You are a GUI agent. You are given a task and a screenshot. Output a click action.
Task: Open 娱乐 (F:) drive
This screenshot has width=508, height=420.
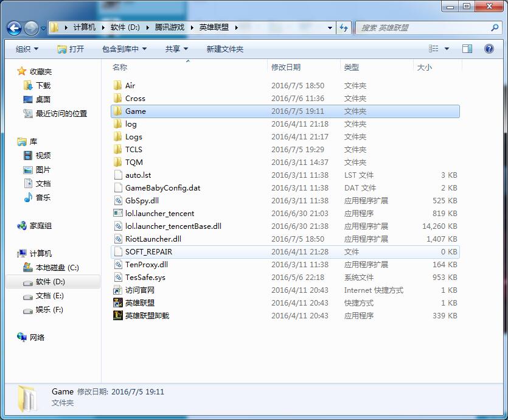tap(49, 309)
